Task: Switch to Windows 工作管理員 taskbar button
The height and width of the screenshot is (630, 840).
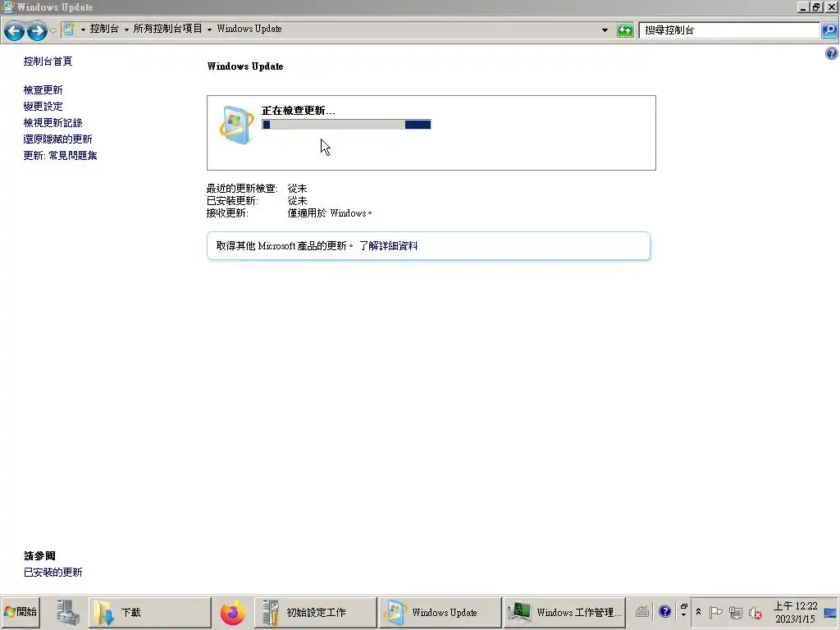Action: 564,612
